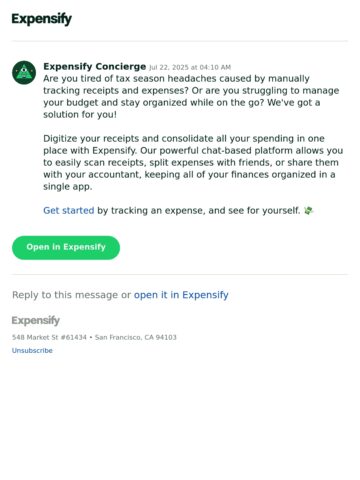
Task: Click the 'tax season headaches' first line
Action: click(176, 79)
